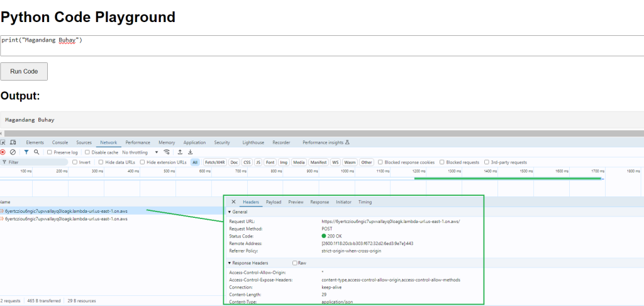This screenshot has width=644, height=306.
Task: Tick the Raw response headers checkbox
Action: [x=295, y=263]
